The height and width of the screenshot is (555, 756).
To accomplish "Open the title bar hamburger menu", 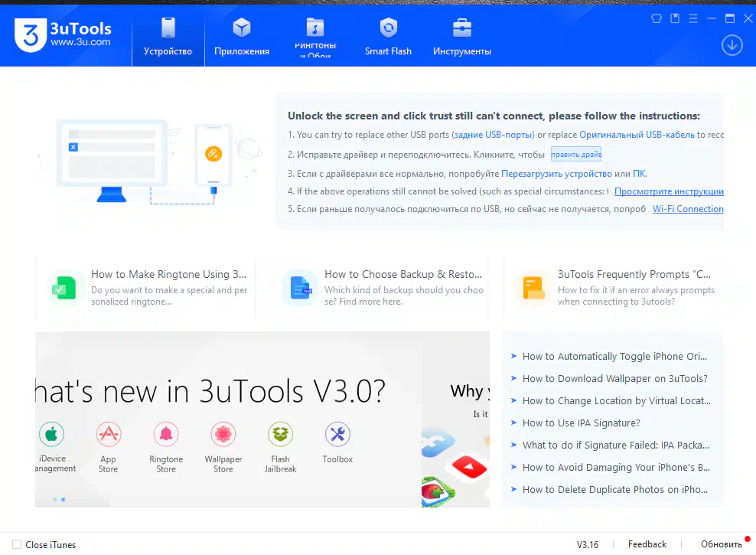I will point(693,18).
